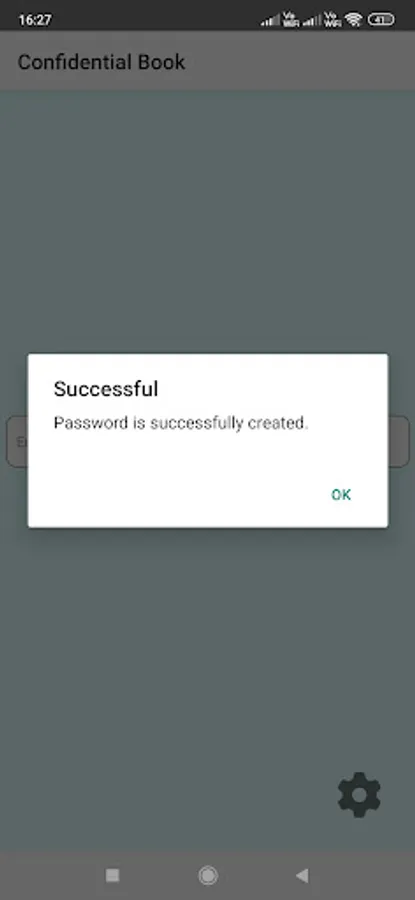This screenshot has height=900, width=415.
Task: Tap the first VoWiFi status indicator
Action: pos(291,20)
